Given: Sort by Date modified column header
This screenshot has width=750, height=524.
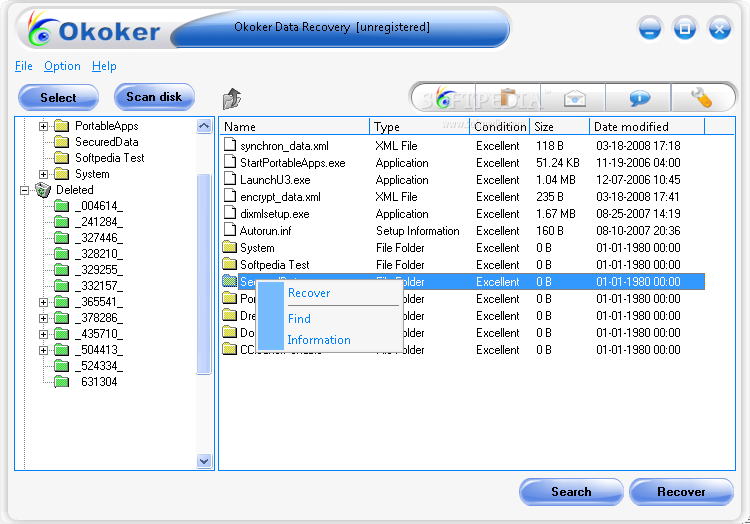Looking at the screenshot, I should [647, 127].
